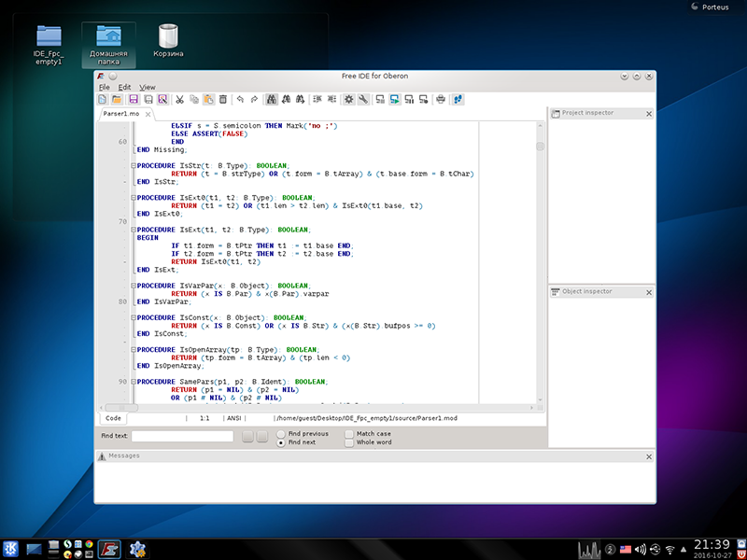
Task: Click the New file toolbar icon
Action: pyautogui.click(x=103, y=99)
